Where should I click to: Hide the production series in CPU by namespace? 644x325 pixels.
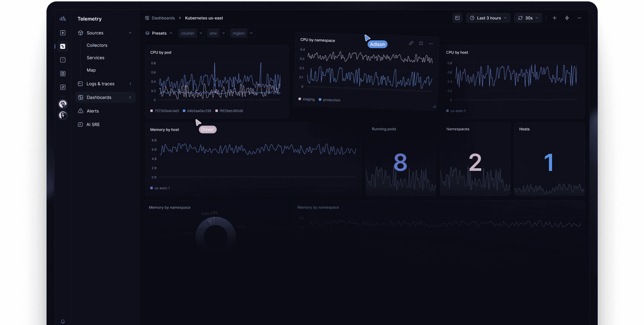click(330, 100)
